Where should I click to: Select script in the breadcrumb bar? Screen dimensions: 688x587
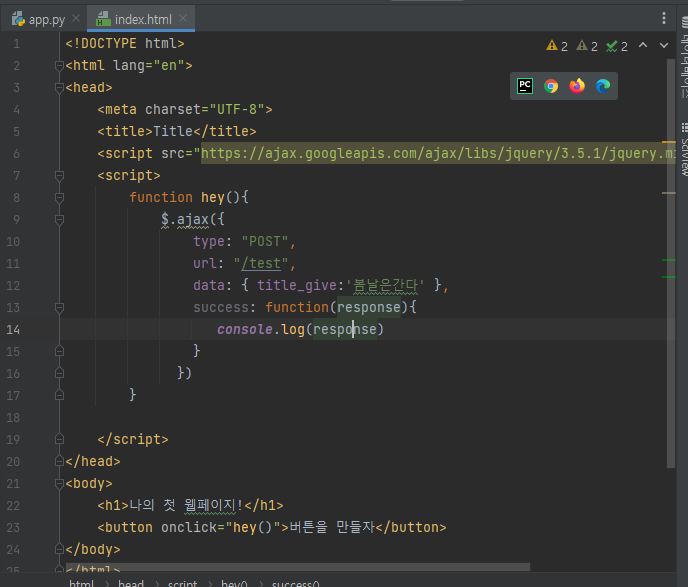tap(183, 583)
